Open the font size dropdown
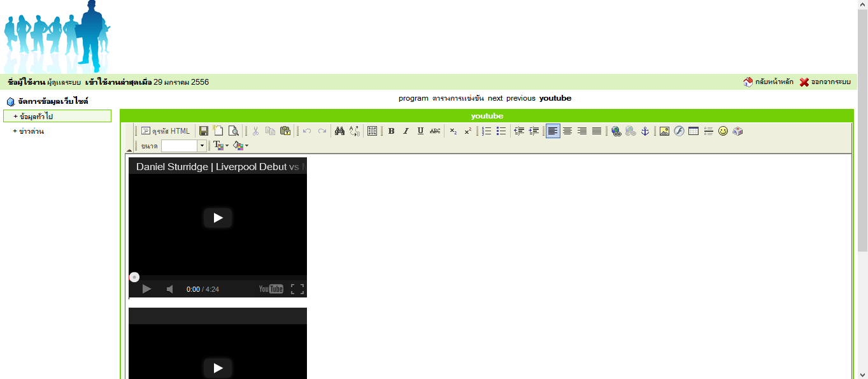868x379 pixels. coord(203,146)
